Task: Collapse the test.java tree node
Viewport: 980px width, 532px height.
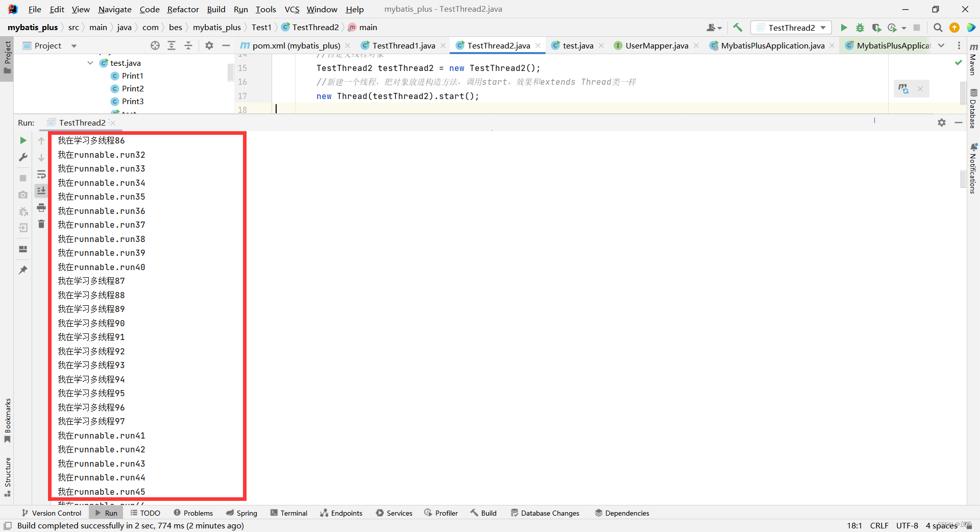Action: coord(90,63)
